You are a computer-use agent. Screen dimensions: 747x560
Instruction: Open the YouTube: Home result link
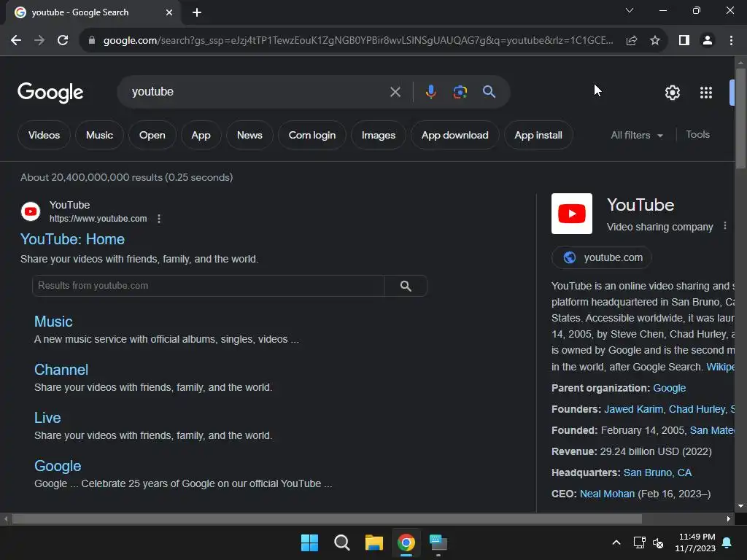[72, 239]
